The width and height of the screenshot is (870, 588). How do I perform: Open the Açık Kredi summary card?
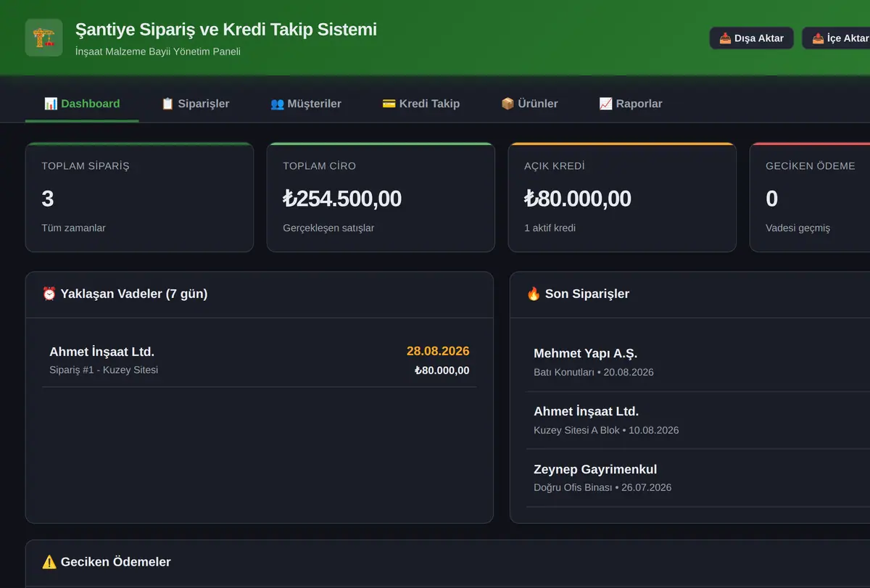tap(622, 197)
